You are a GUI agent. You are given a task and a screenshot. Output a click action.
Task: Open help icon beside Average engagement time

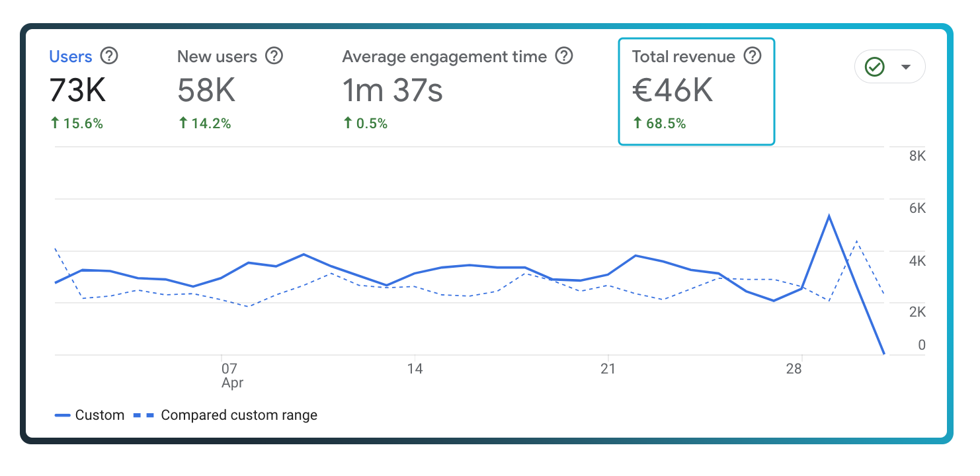(563, 56)
